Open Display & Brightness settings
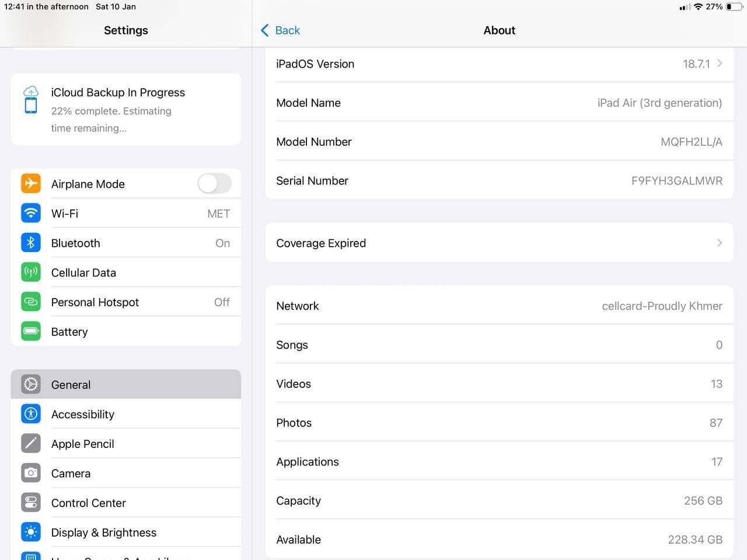The height and width of the screenshot is (560, 747). [104, 533]
